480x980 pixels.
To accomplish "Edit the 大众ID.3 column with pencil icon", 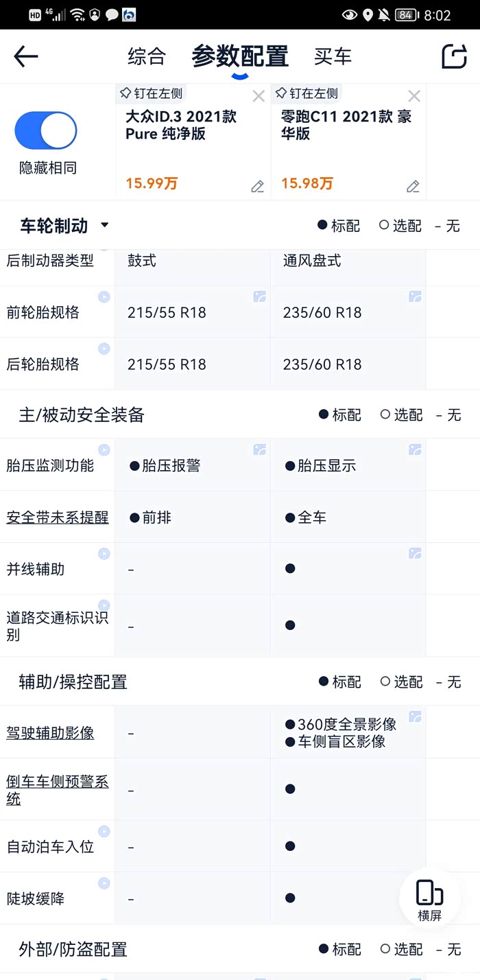I will pos(257,186).
